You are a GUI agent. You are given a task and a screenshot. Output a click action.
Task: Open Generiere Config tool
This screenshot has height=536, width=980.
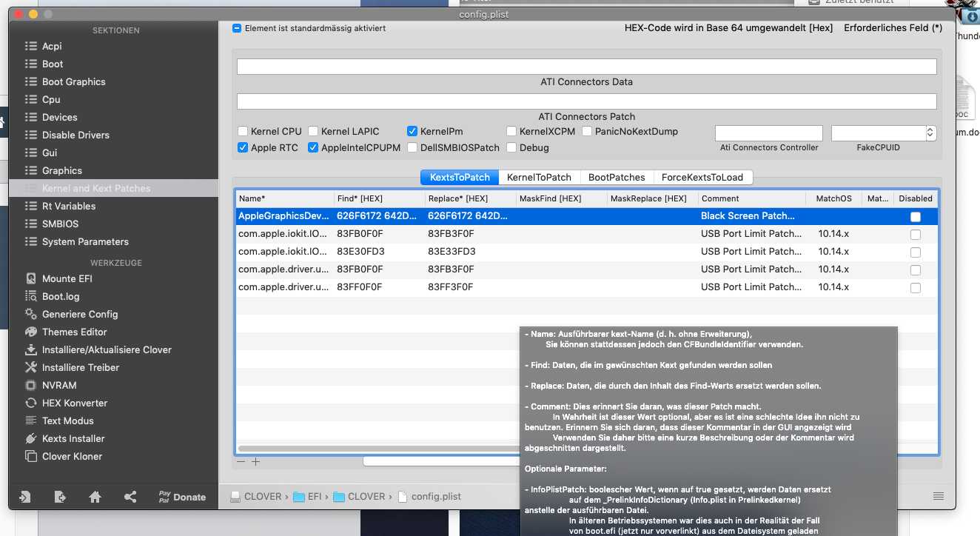(x=79, y=314)
